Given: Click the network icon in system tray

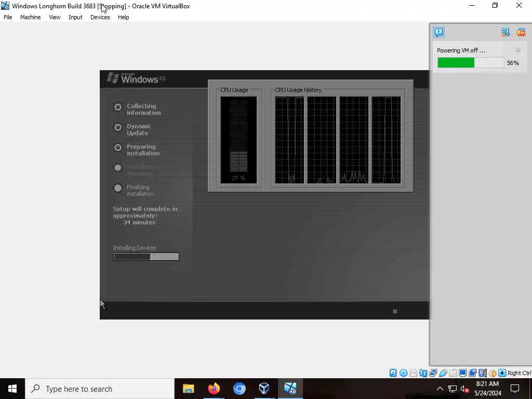Looking at the screenshot, I should click(453, 389).
